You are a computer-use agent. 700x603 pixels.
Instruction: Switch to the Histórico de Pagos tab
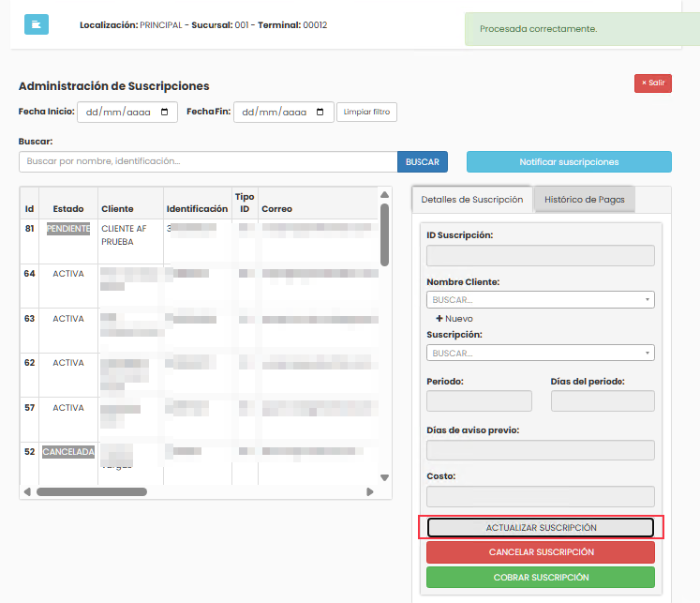pos(585,199)
